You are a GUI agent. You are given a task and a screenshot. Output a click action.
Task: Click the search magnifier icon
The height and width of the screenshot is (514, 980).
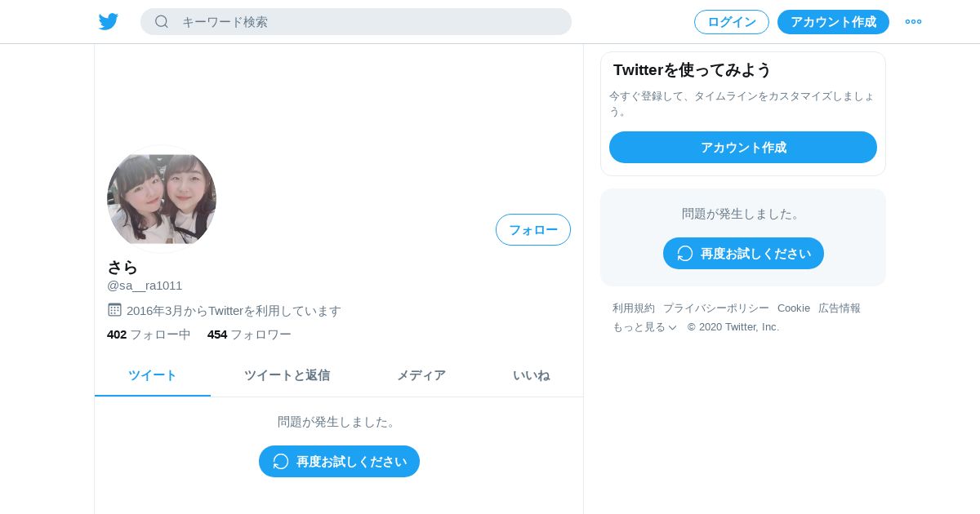coord(162,21)
